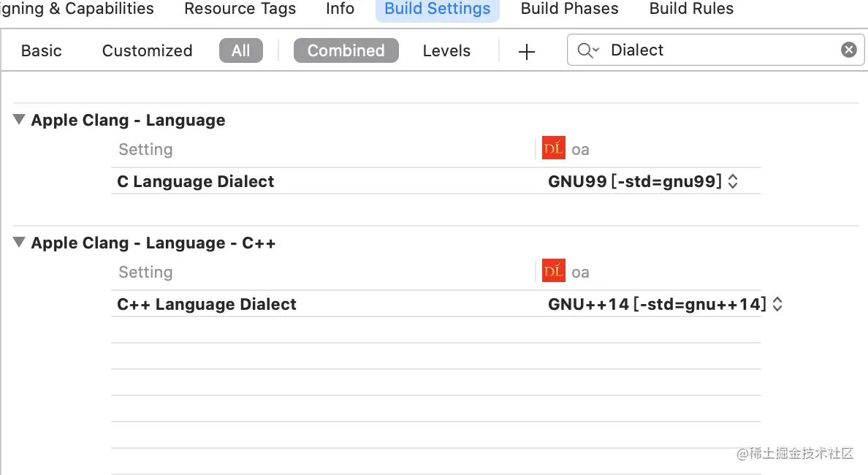Show only Basic build settings
868x475 pixels.
click(42, 50)
